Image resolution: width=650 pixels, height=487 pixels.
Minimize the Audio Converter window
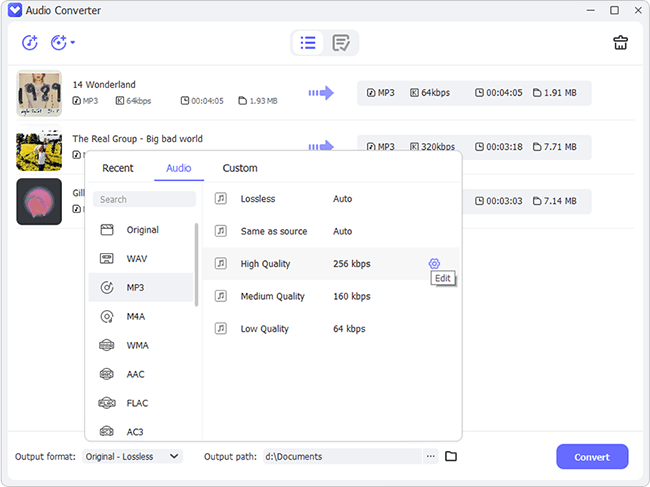(591, 10)
